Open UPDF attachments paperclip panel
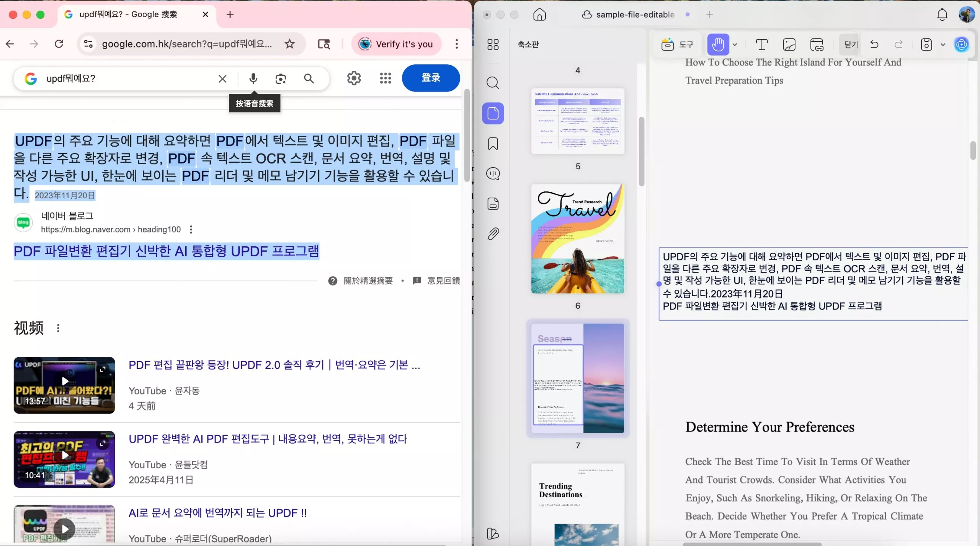Screen dimensions: 980x546 (x=493, y=234)
